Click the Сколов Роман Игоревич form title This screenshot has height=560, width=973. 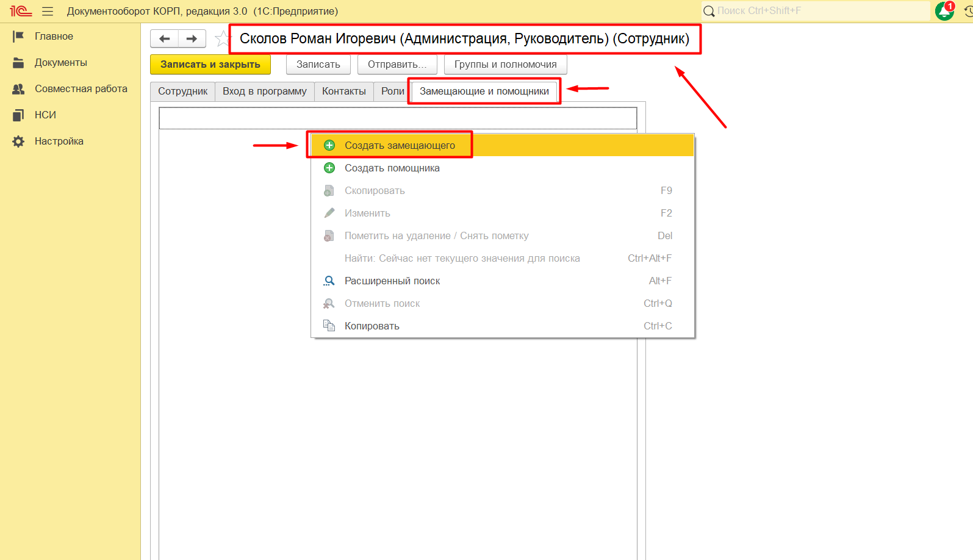(464, 39)
